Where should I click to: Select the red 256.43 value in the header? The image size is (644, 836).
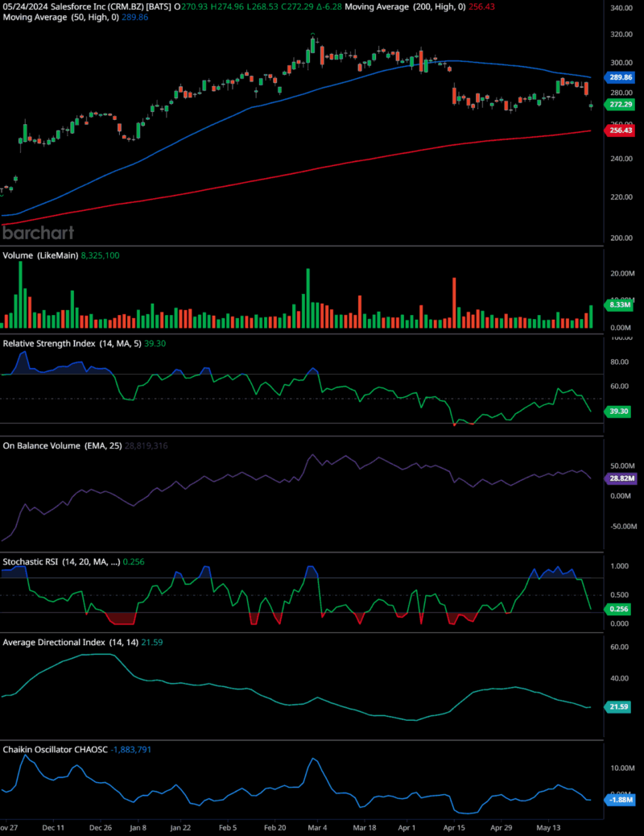[481, 7]
